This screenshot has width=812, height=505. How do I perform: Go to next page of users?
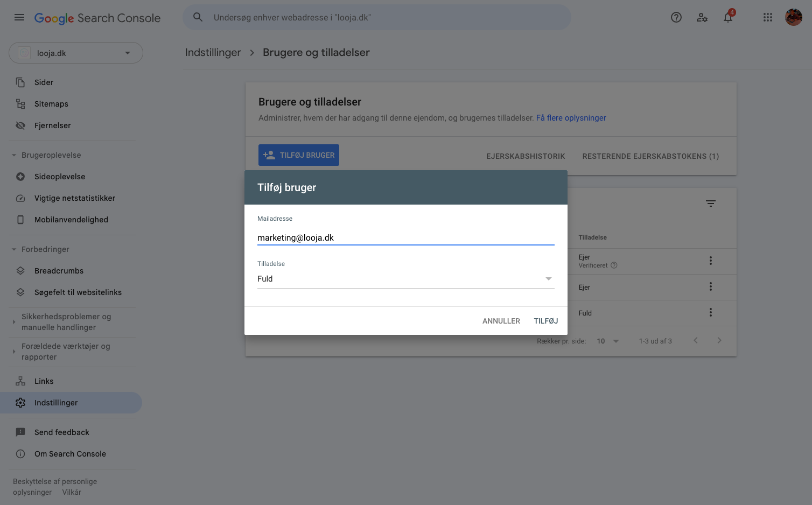(719, 340)
